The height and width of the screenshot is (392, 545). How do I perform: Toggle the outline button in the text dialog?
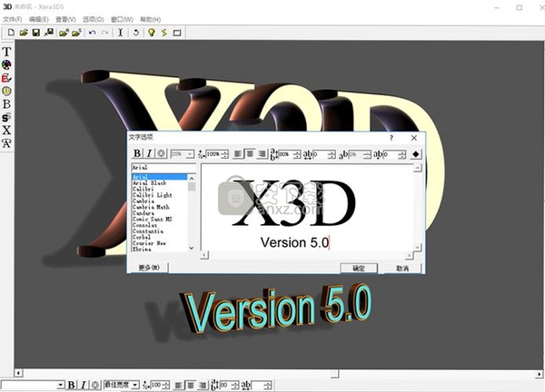161,153
